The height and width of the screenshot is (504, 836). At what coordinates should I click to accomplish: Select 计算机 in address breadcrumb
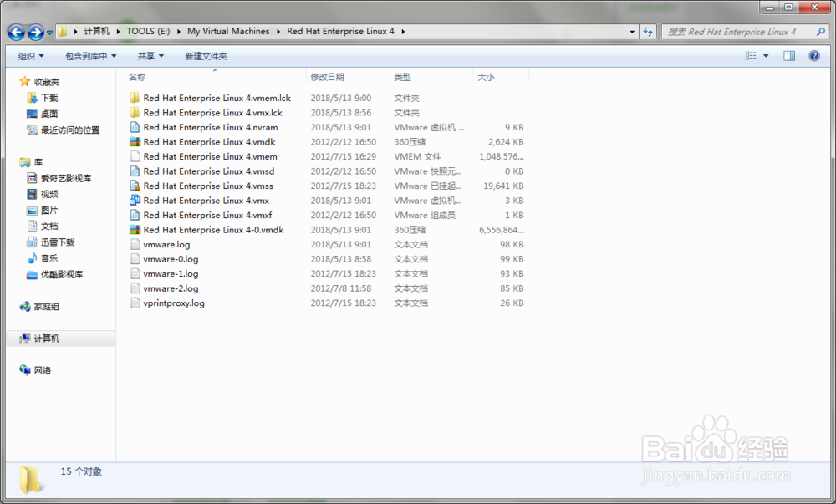[x=96, y=32]
